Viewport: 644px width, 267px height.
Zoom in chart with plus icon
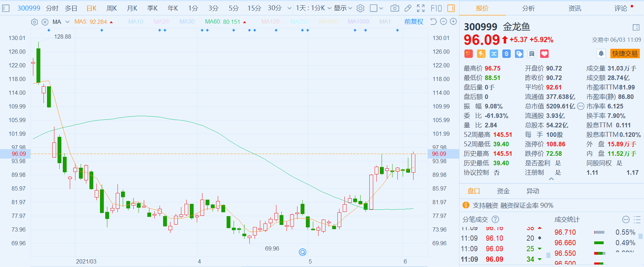pyautogui.click(x=453, y=22)
